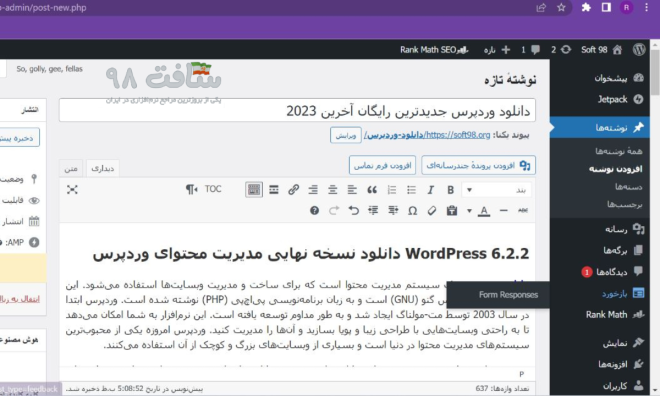
Task: Open the Tags submenu item
Action: (625, 205)
